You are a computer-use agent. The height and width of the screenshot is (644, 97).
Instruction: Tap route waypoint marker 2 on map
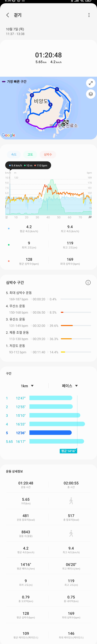click(32, 95)
